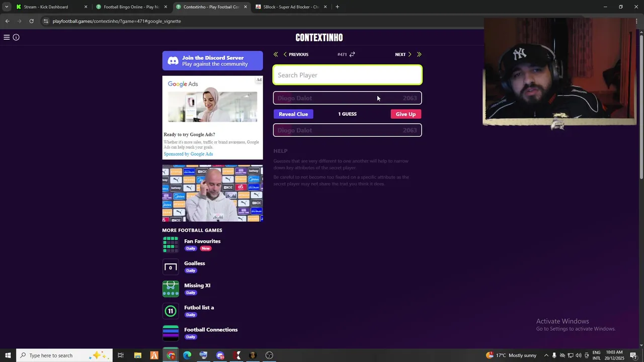Open the Football Connections game icon
Image resolution: width=644 pixels, height=362 pixels.
[x=171, y=333]
